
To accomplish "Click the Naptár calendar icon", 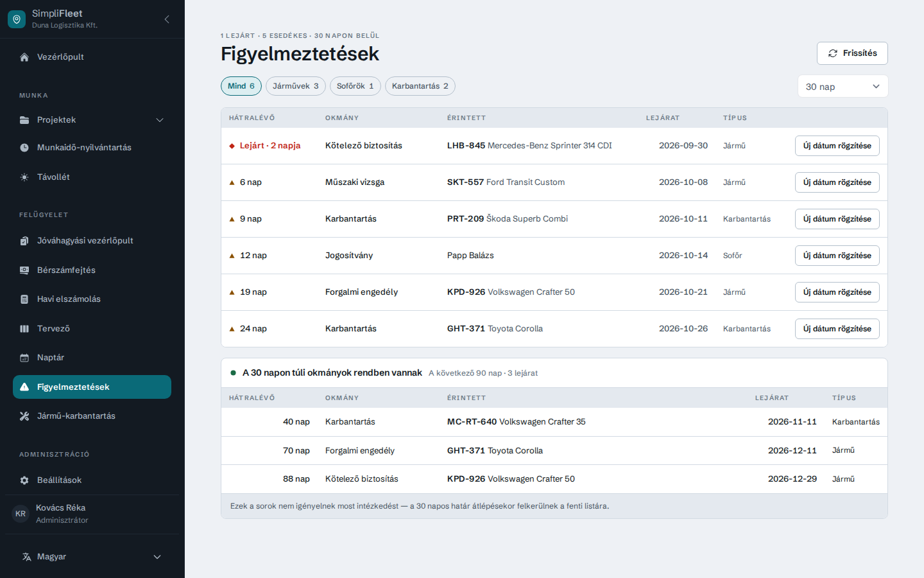I will (24, 358).
